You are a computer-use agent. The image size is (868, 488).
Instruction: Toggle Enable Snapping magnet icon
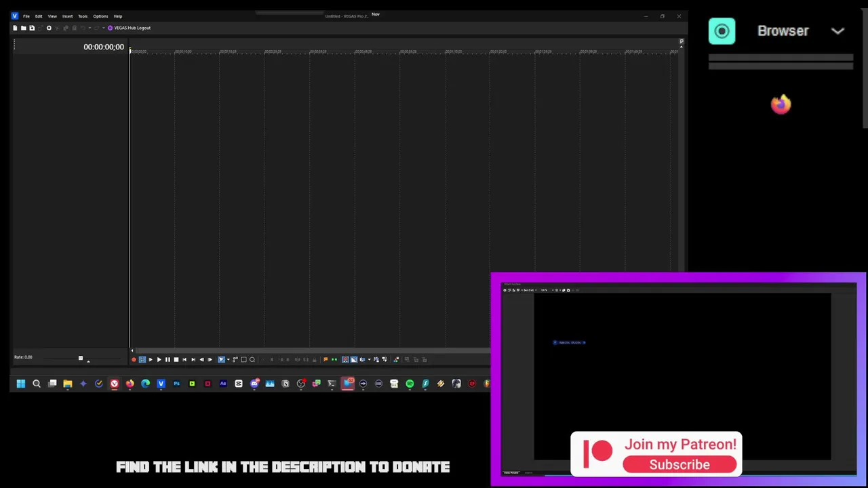coord(345,359)
